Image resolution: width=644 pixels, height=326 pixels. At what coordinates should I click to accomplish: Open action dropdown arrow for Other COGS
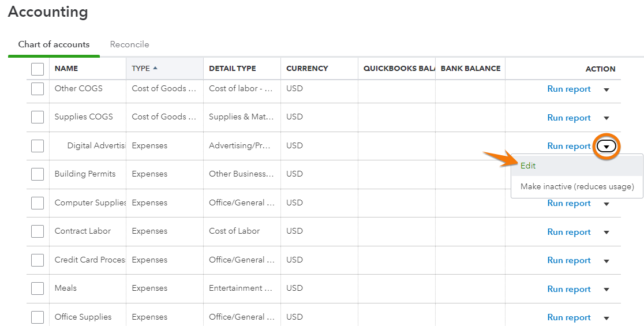coord(606,89)
